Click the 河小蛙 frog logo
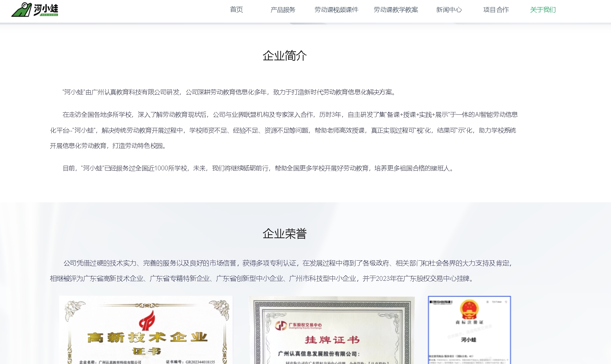 point(35,9)
